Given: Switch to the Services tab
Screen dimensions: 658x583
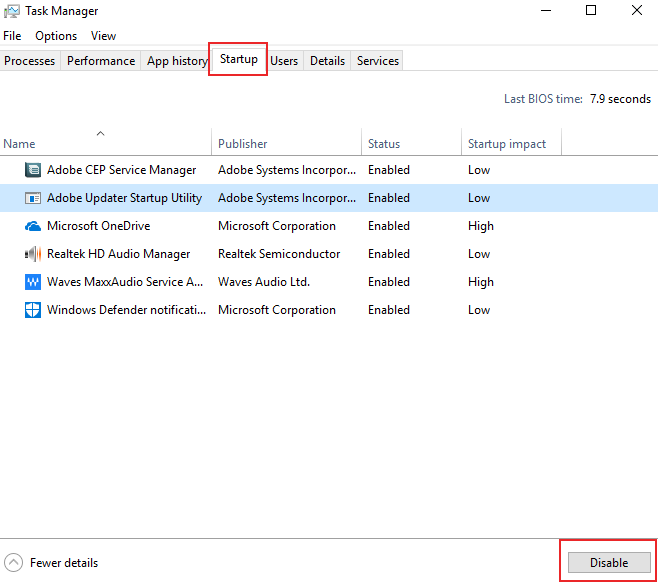Looking at the screenshot, I should pyautogui.click(x=378, y=61).
